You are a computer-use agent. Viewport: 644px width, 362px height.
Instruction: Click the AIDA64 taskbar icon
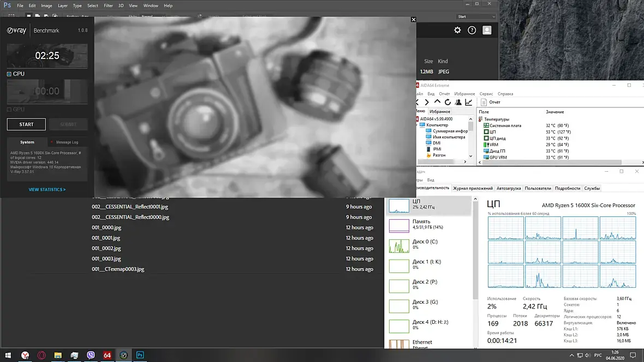[107, 355]
